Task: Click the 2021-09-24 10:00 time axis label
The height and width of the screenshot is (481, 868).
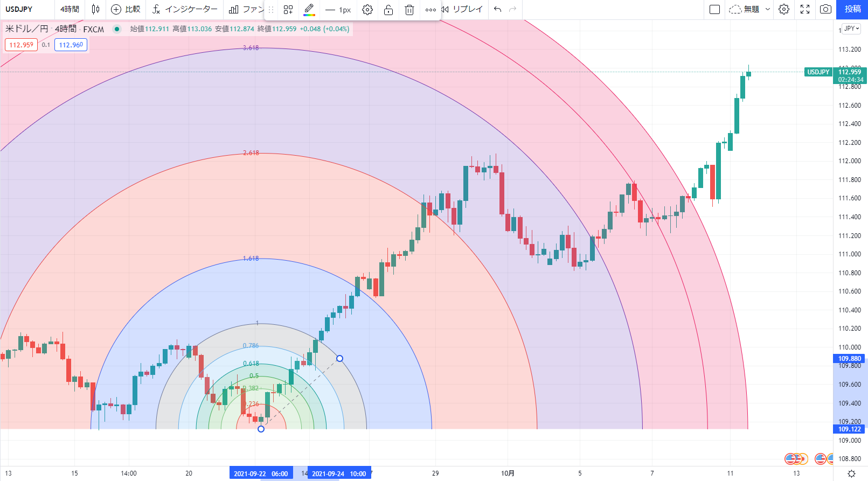Action: click(339, 473)
